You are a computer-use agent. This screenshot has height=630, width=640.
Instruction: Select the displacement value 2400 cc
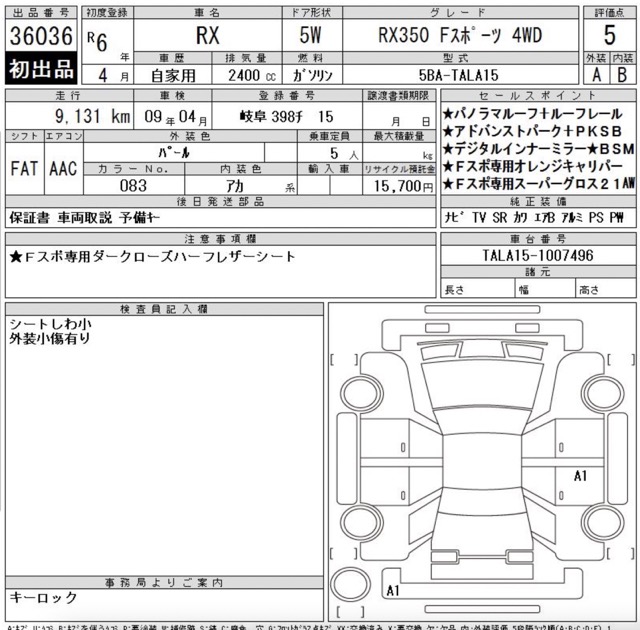251,75
